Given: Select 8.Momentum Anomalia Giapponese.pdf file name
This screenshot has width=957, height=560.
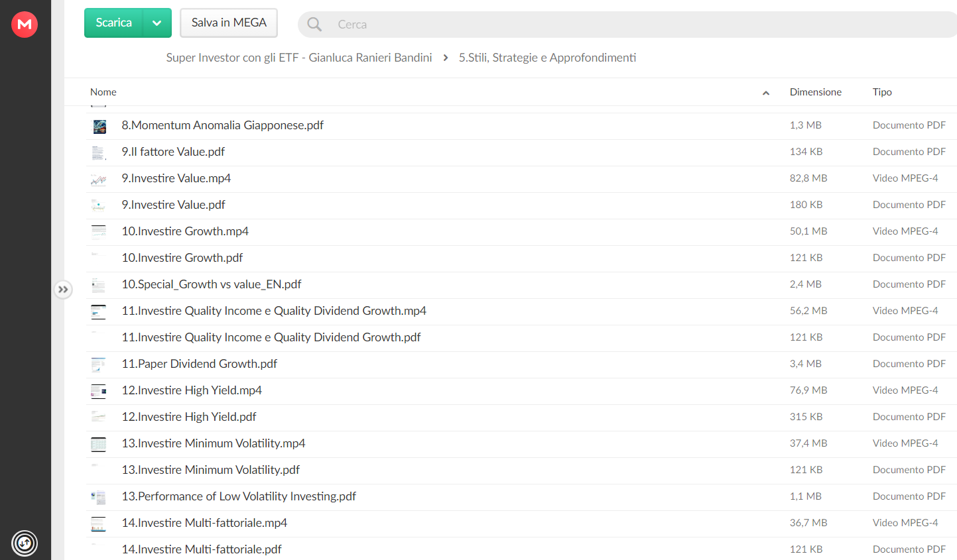Looking at the screenshot, I should [222, 125].
